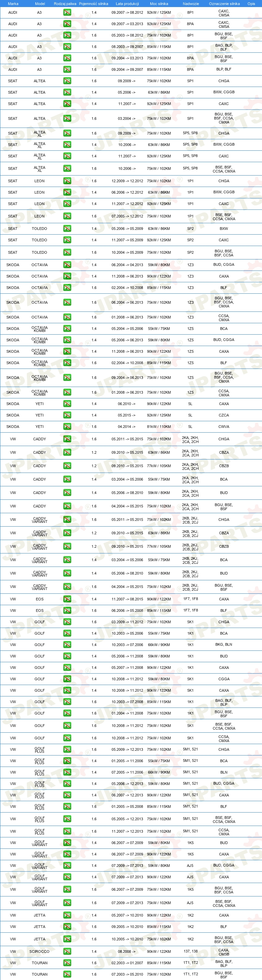Click fuel icon in SKODA YETI CZCA row

[x=67, y=415]
